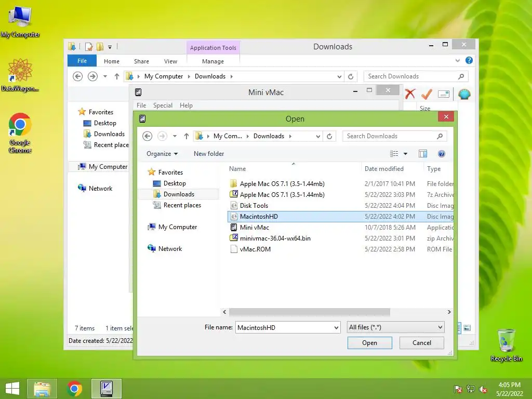Open the Explorer File tab
The image size is (532, 399).
(82, 61)
